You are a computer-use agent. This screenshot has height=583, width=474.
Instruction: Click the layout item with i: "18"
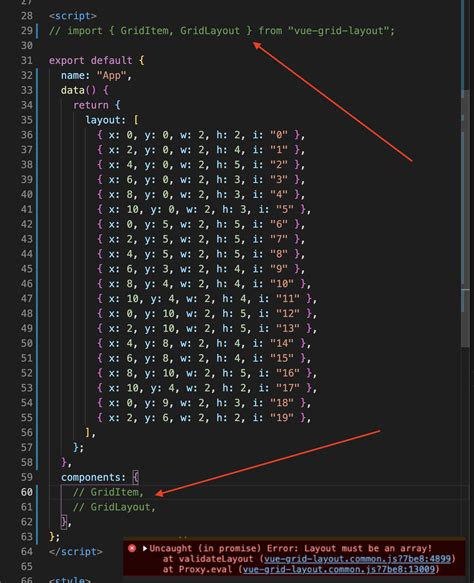click(x=204, y=402)
